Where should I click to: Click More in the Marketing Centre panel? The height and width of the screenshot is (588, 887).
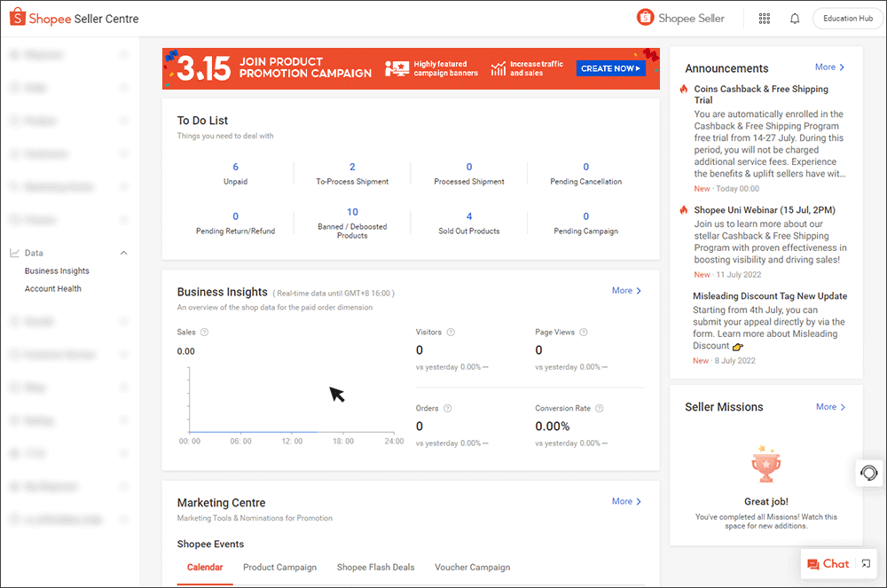tap(627, 501)
